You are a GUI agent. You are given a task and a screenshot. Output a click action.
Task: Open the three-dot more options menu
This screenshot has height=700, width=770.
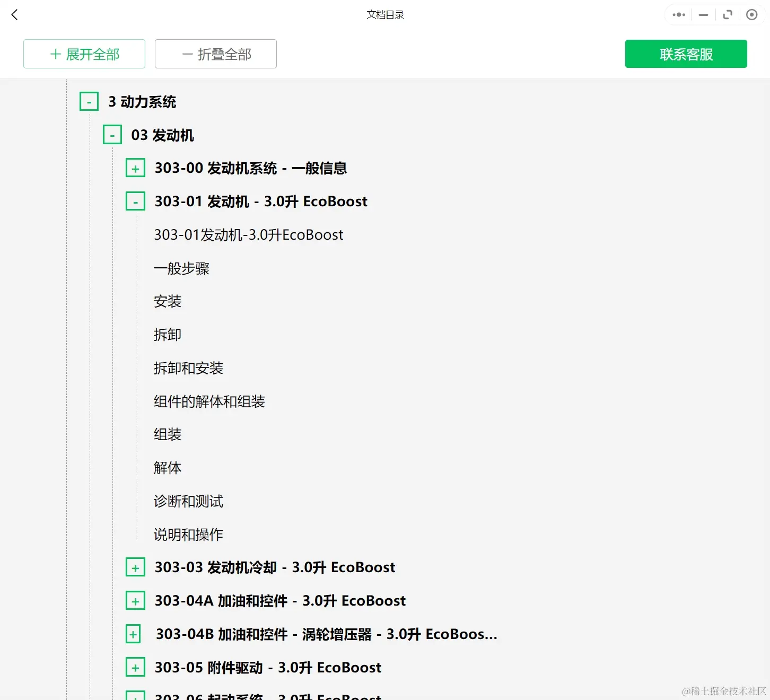[678, 14]
